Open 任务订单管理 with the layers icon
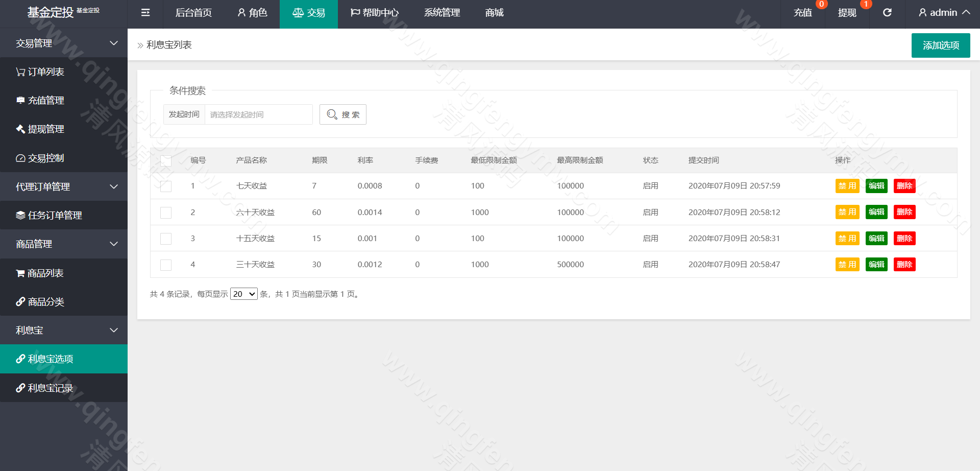This screenshot has width=980, height=471. tap(48, 216)
